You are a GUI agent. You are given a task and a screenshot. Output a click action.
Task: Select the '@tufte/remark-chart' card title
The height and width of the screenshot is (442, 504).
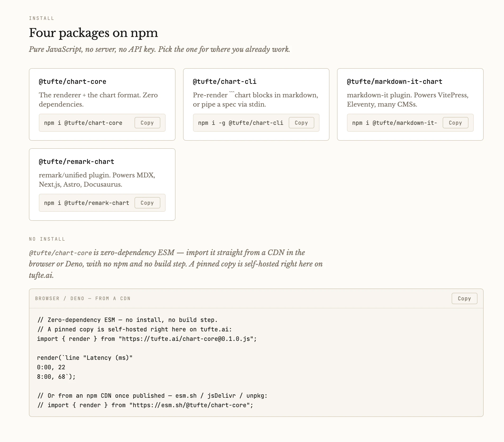[76, 162]
